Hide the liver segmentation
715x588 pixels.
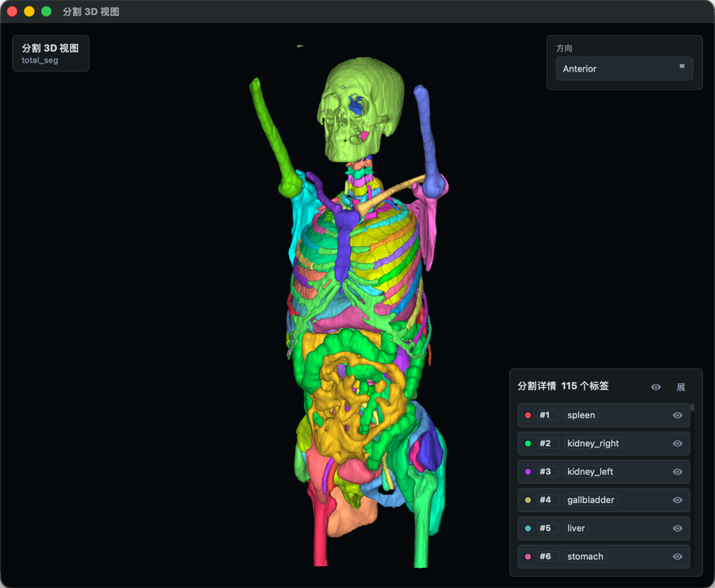(678, 528)
